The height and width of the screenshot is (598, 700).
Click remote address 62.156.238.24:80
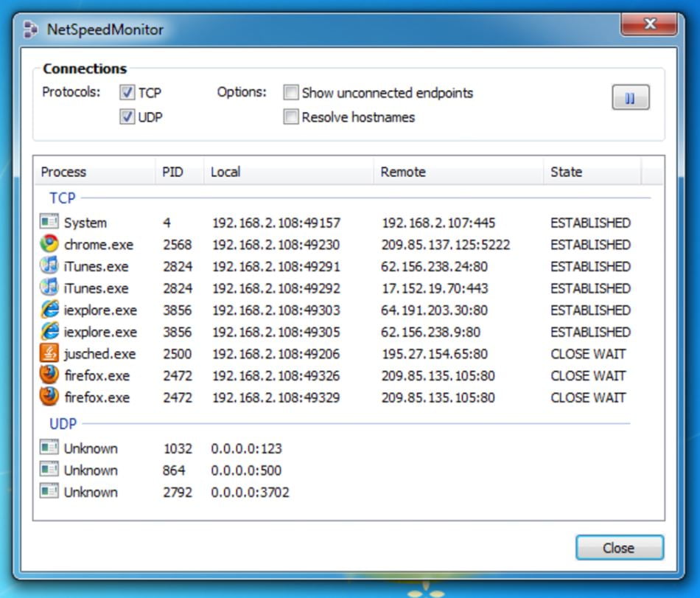point(435,266)
